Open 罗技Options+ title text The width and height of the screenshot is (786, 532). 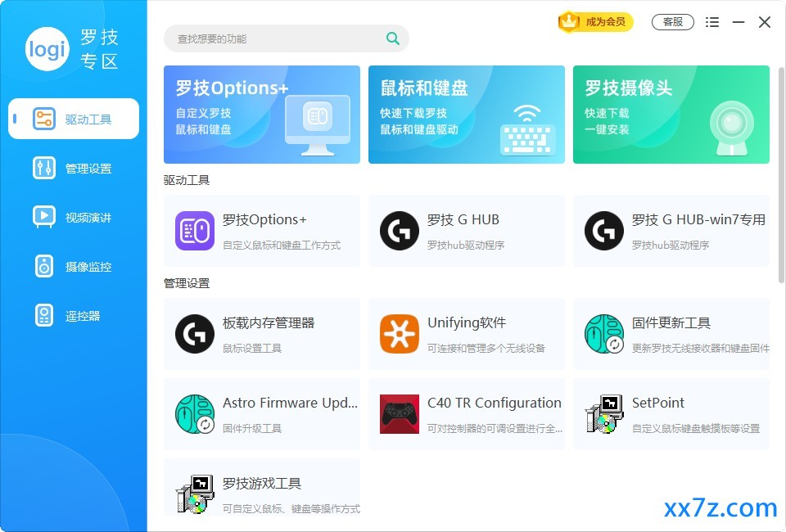click(x=264, y=219)
